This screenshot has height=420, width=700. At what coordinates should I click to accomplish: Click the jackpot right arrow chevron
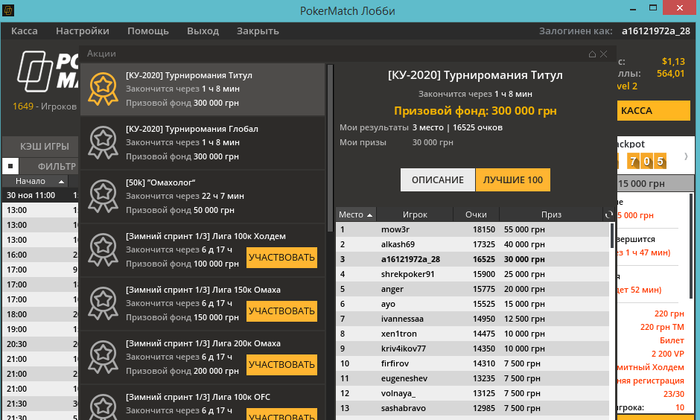click(686, 156)
